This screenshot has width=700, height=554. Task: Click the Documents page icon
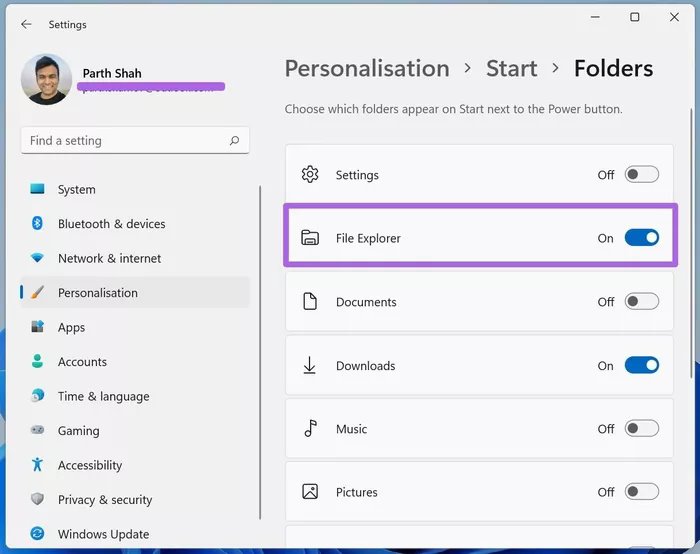point(310,301)
